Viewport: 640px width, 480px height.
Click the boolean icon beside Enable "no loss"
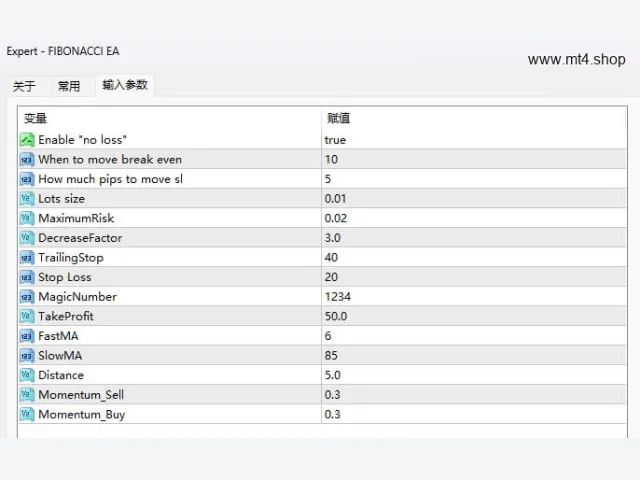(x=27, y=140)
